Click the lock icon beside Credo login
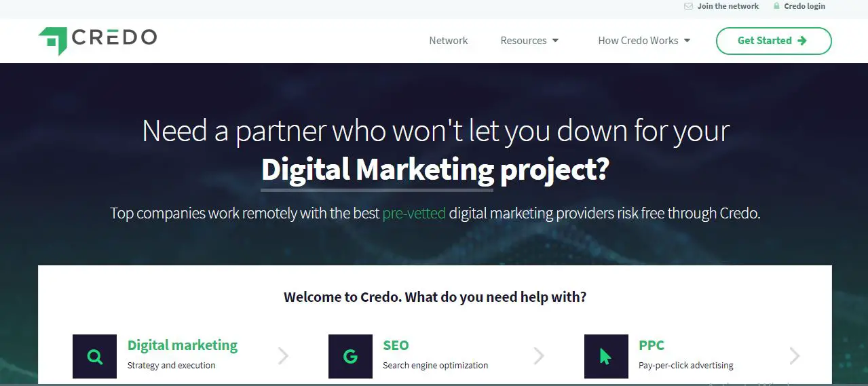This screenshot has height=386, width=868. coord(776,6)
